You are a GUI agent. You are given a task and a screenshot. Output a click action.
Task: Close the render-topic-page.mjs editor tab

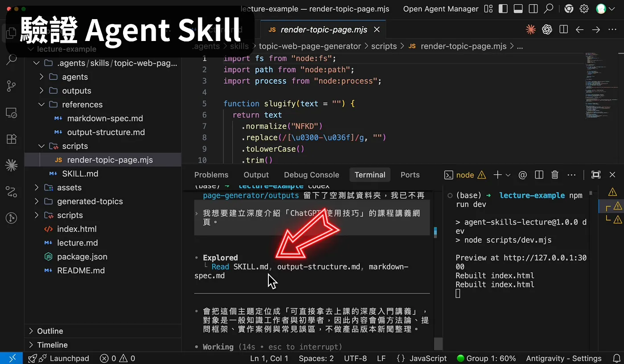tap(377, 29)
